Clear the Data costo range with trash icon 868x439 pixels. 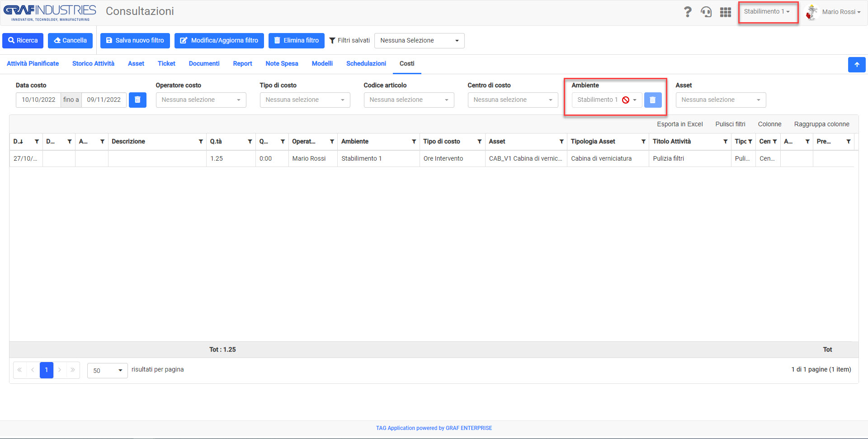click(x=137, y=100)
